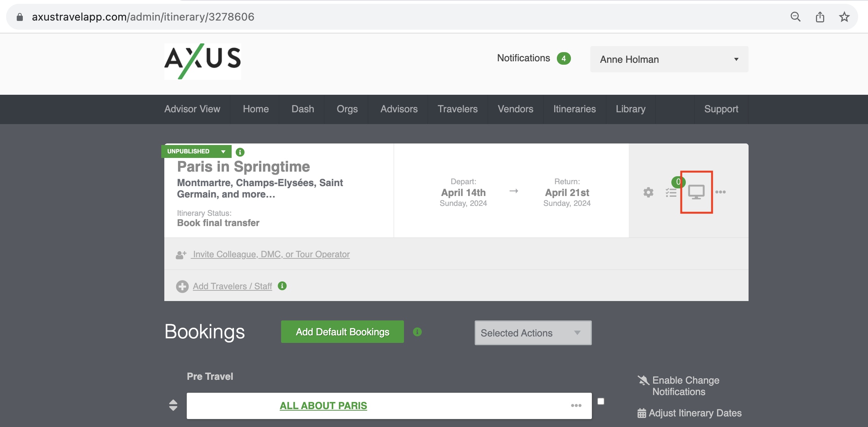The image size is (868, 427).
Task: Click the plus icon for adding travelers
Action: [182, 286]
